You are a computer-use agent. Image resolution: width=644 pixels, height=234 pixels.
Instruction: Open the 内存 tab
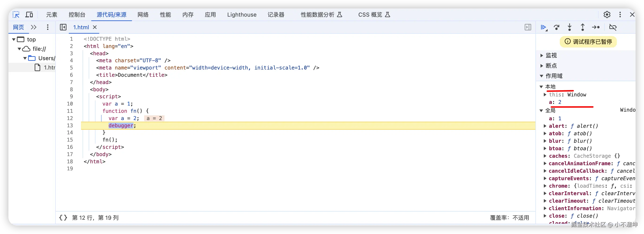(188, 15)
